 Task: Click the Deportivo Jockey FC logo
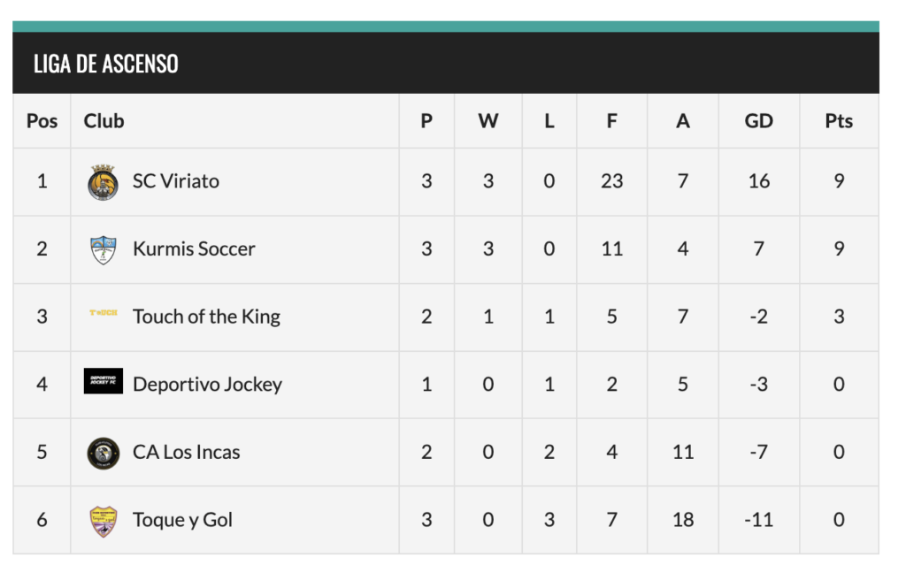[x=104, y=381]
